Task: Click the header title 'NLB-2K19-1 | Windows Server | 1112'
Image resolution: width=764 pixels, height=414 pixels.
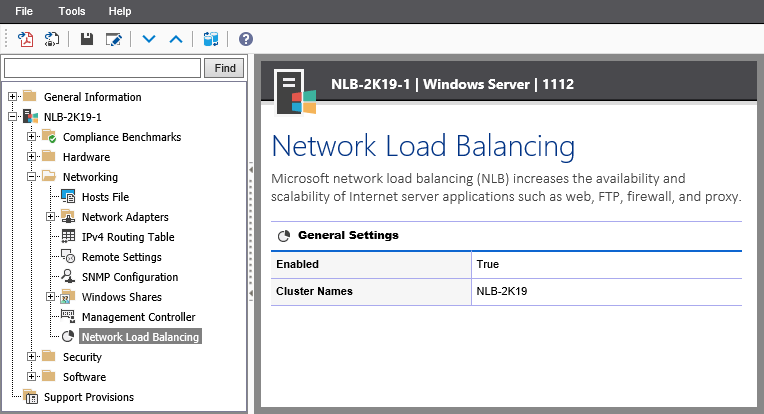Action: click(x=452, y=84)
